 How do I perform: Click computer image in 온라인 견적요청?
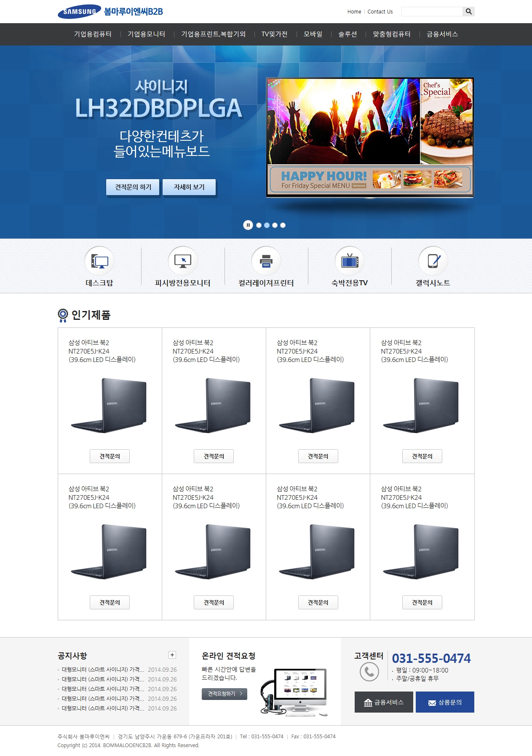(x=294, y=692)
